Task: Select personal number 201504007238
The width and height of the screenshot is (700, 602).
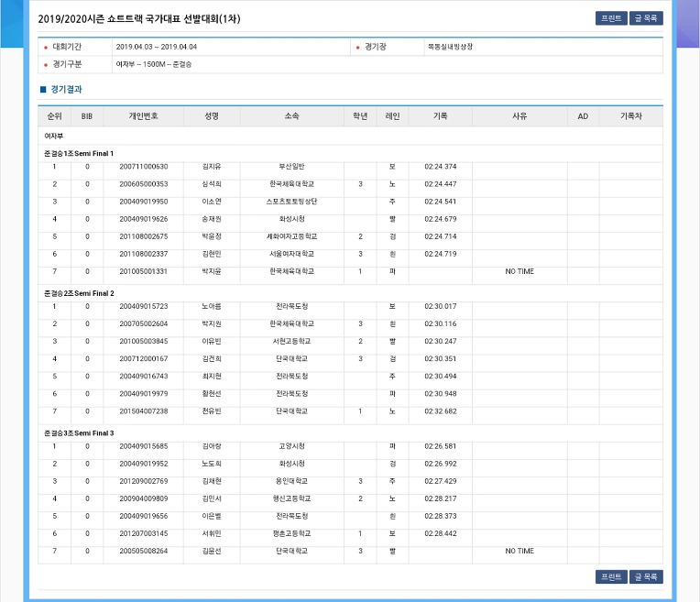Action: (x=144, y=411)
